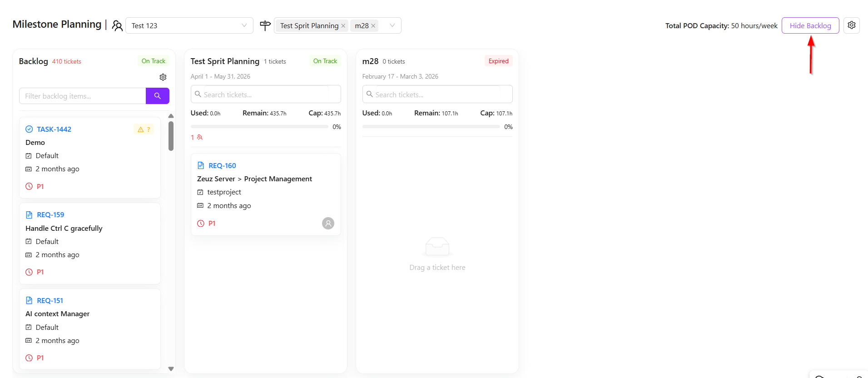
Task: Click the Filter backlog items field
Action: pos(82,96)
